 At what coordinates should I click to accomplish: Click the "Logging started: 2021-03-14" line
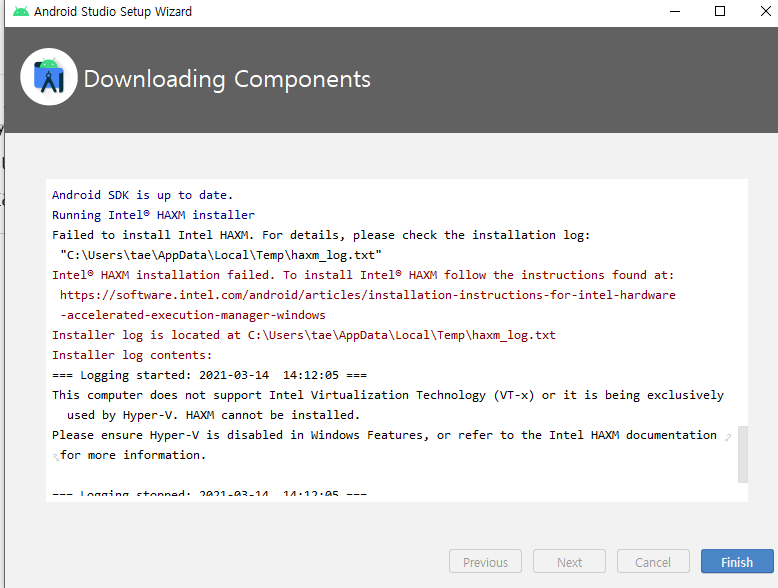pyautogui.click(x=209, y=375)
